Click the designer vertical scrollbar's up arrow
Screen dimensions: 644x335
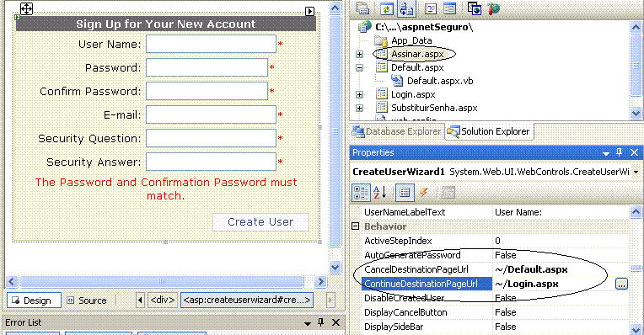(x=335, y=8)
